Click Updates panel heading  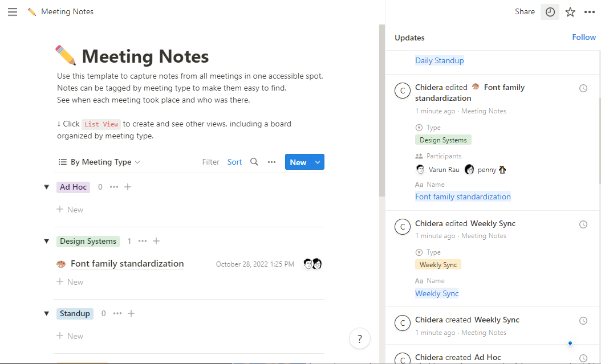coord(409,38)
